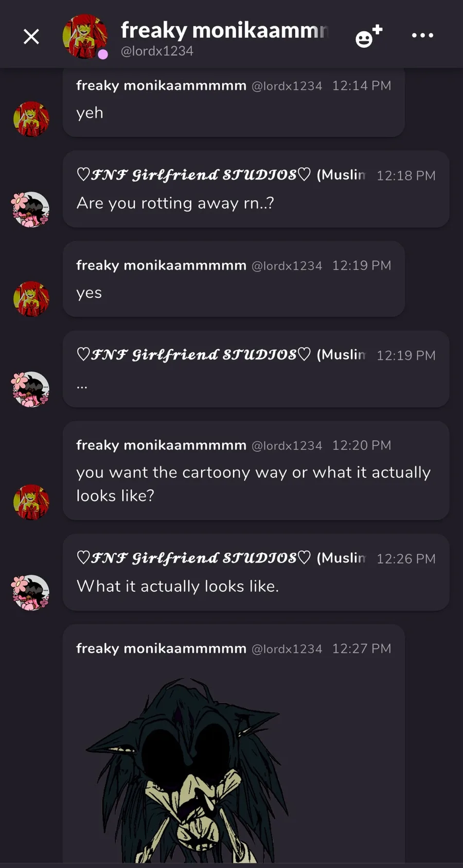The height and width of the screenshot is (868, 463).
Task: Open the dark hedgehog image attachment
Action: tap(186, 769)
